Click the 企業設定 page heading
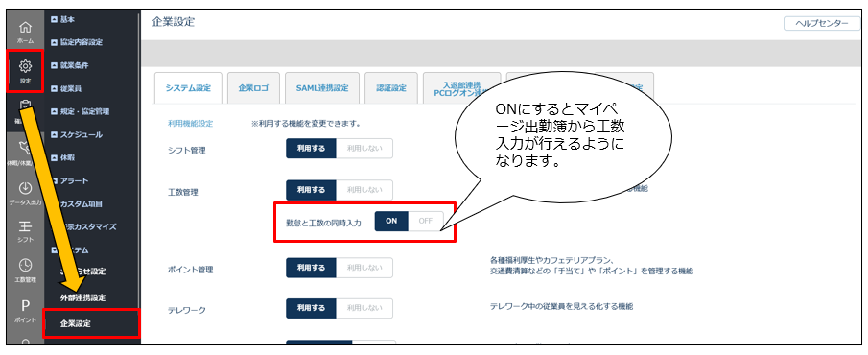The width and height of the screenshot is (868, 355). 173,22
